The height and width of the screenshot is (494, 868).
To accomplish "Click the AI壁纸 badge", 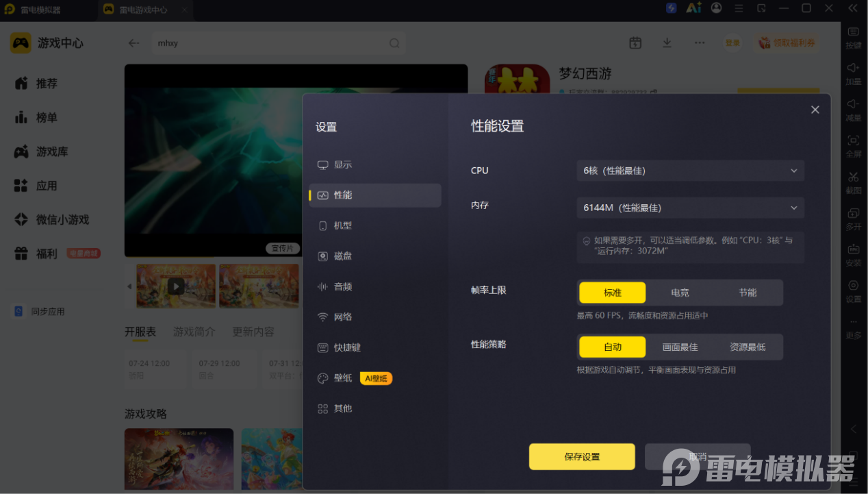I will (x=376, y=378).
